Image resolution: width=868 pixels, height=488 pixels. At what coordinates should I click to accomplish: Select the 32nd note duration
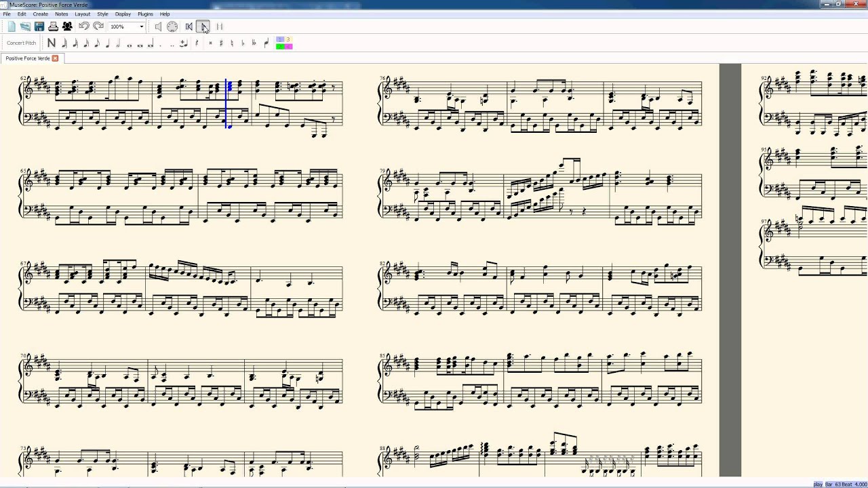[x=75, y=43]
